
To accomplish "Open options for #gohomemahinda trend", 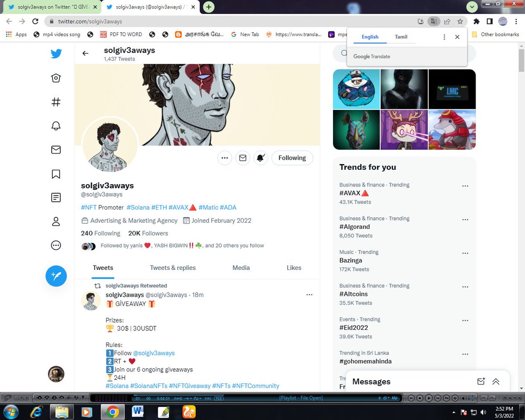I will coord(465,354).
